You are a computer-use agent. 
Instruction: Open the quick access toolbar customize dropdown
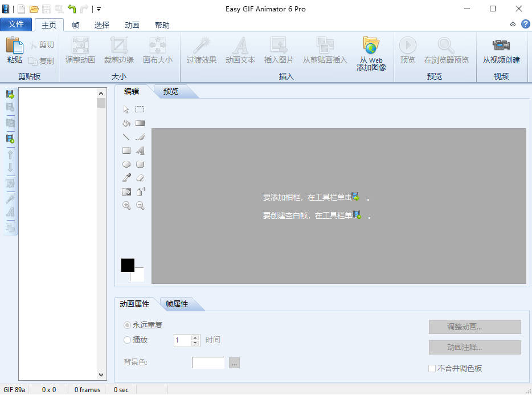pyautogui.click(x=99, y=9)
